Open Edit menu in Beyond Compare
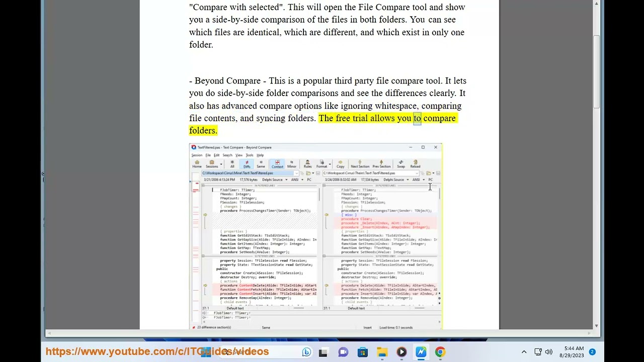644x362 pixels. (216, 155)
